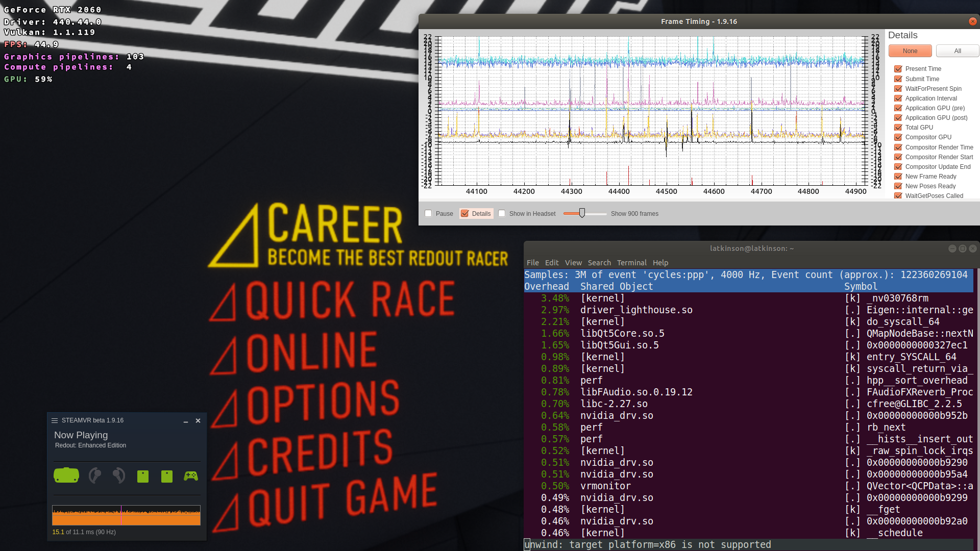Screen dimensions: 980x551
Task: Toggle the Pause checkbox in Frame Timing
Action: [x=429, y=213]
